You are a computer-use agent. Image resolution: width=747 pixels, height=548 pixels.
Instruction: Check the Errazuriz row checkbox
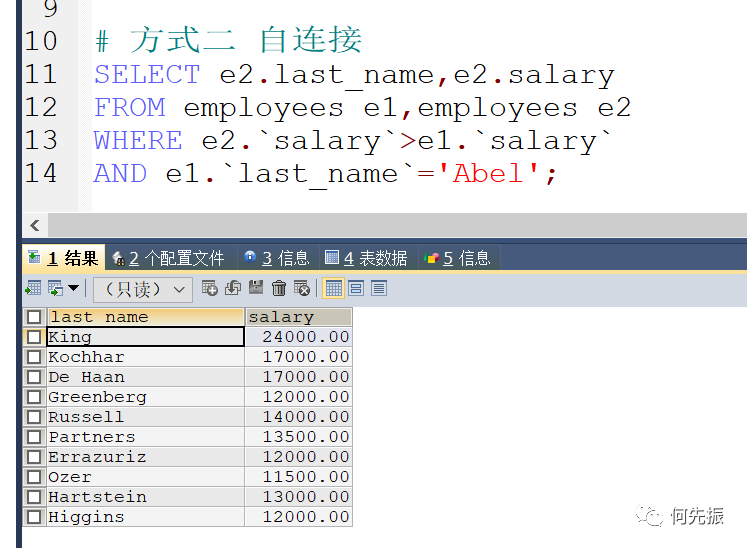point(34,457)
